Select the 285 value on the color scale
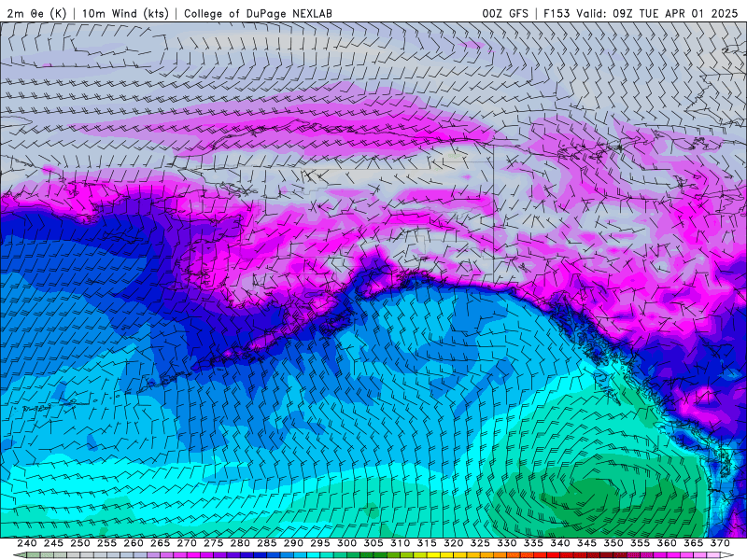The height and width of the screenshot is (560, 747). [x=267, y=543]
